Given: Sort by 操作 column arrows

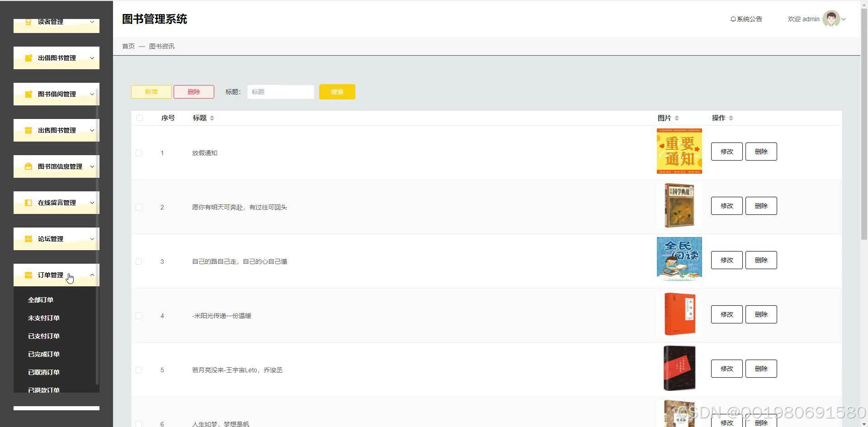Looking at the screenshot, I should pyautogui.click(x=731, y=118).
